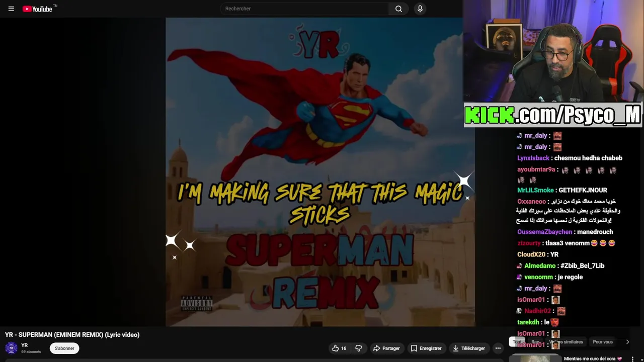This screenshot has width=644, height=362.
Task: Focus the Rechercher search field
Action: pyautogui.click(x=304, y=9)
